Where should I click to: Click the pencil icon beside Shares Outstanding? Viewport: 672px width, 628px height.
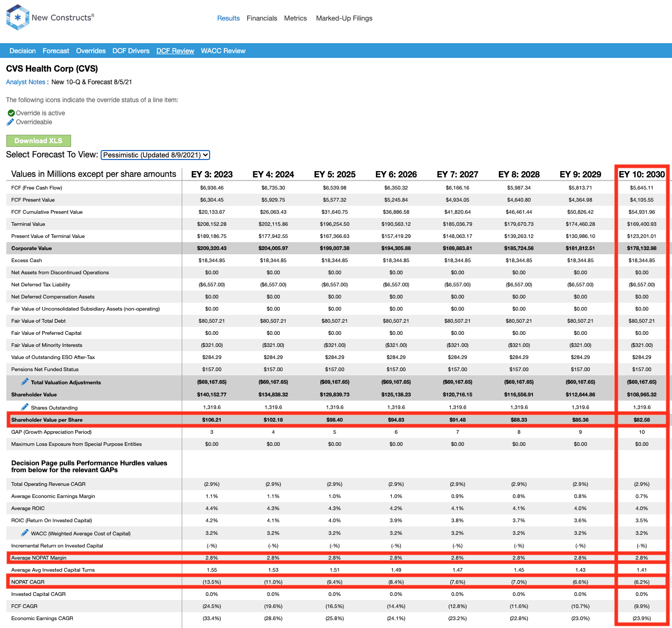25,407
